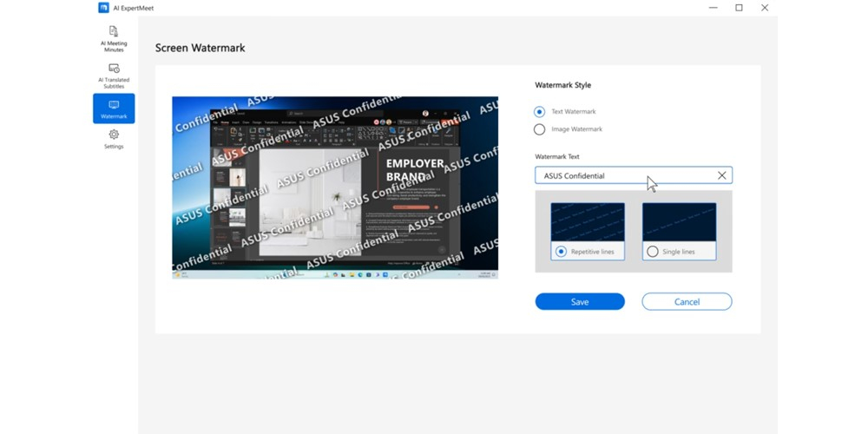868x434 pixels.
Task: Click the Single lines preview thumbnail
Action: pyautogui.click(x=680, y=222)
